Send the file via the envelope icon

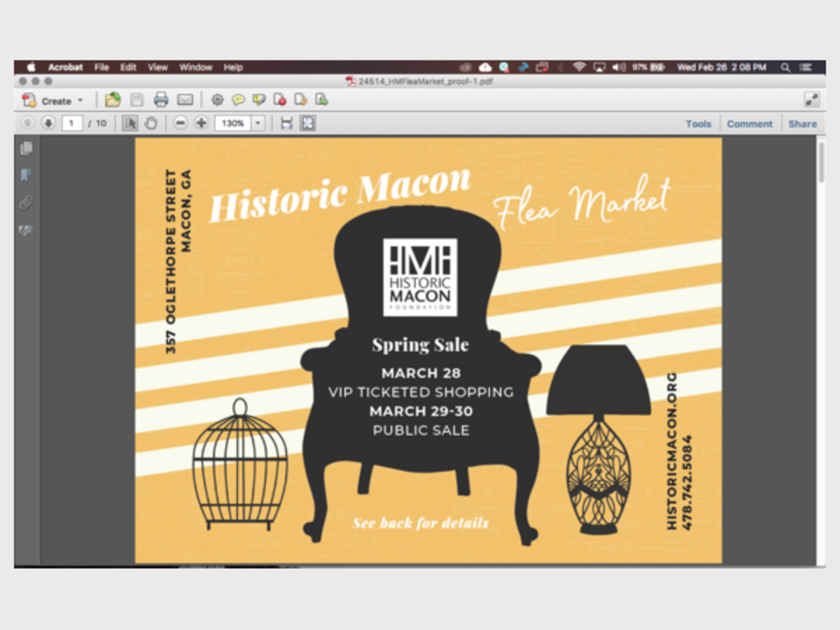185,100
